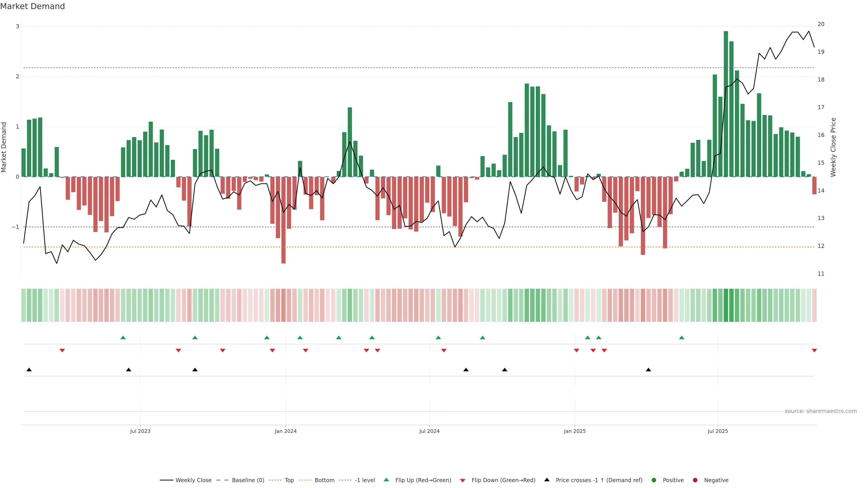Click the Negative red dot legend
The width and height of the screenshot is (868, 488).
(695, 480)
